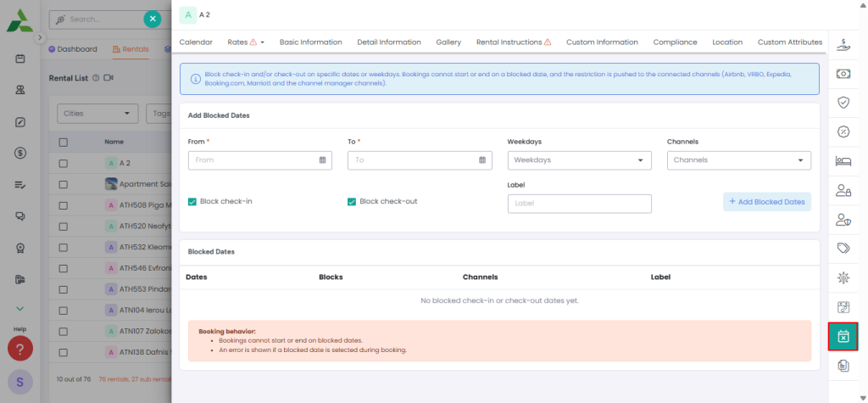Switch to the Location tab
Screen dimensions: 868x403
pos(727,42)
